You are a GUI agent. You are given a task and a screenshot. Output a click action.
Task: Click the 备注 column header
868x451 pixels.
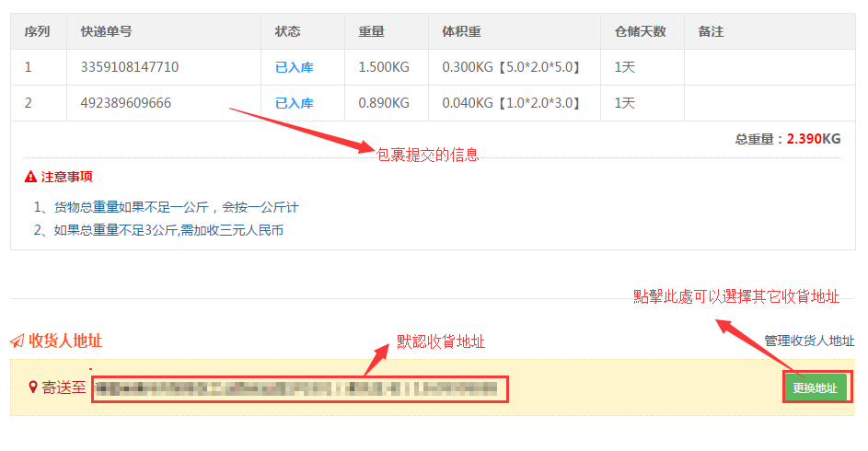(711, 32)
